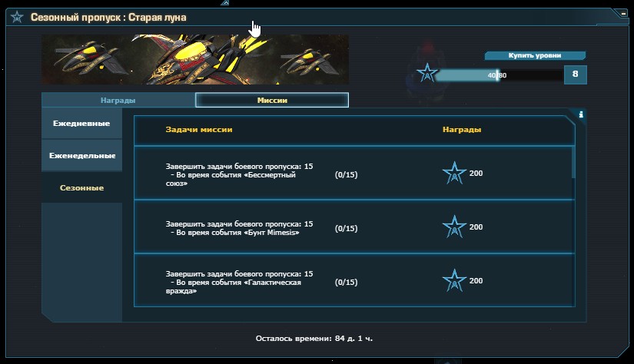Viewport: 634px width, 364px height.
Task: Open the Ежедневные missions category
Action: pyautogui.click(x=81, y=123)
